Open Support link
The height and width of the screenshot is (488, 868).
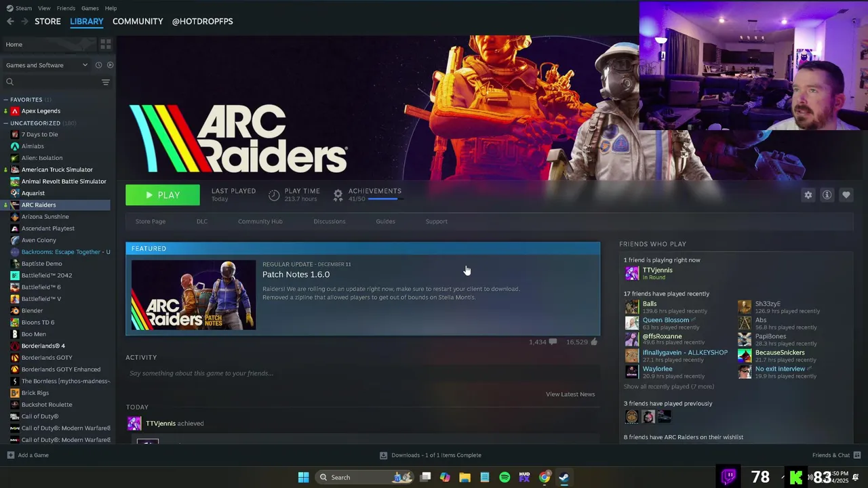pos(436,222)
